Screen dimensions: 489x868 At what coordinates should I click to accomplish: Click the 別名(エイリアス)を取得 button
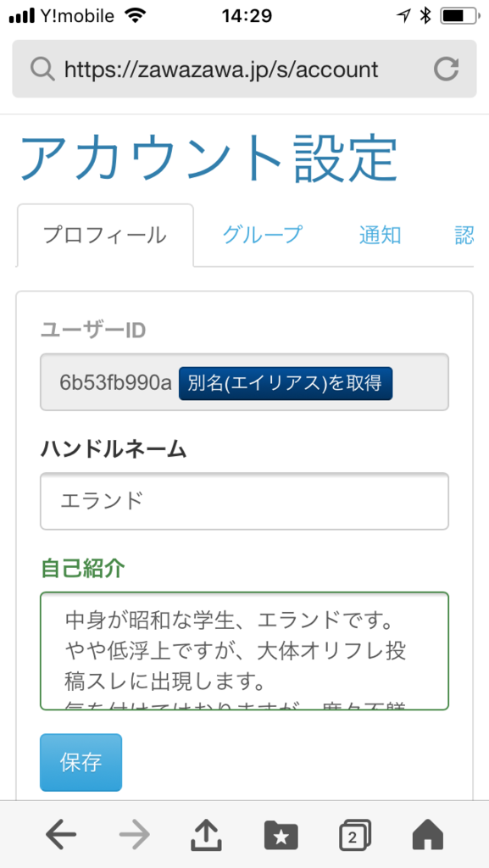coord(286,383)
